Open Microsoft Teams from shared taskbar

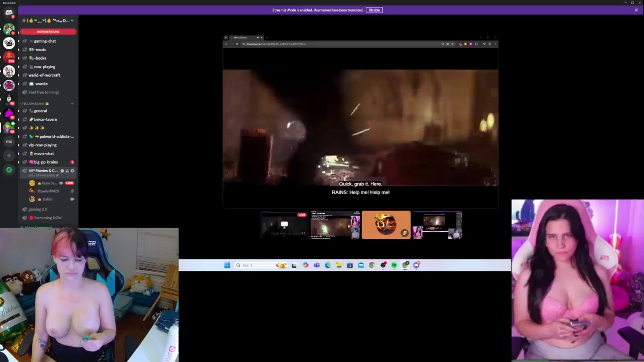317,265
